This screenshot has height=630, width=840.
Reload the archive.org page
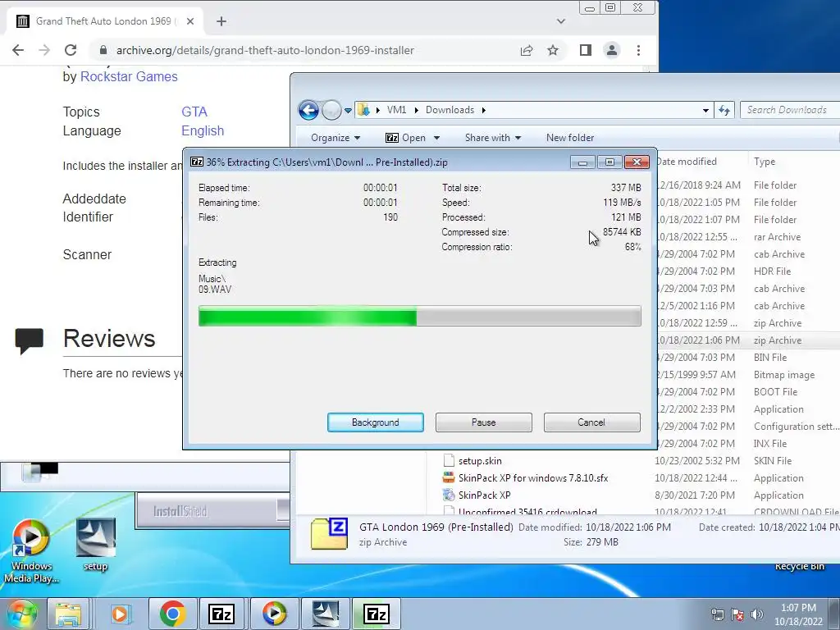tap(71, 50)
